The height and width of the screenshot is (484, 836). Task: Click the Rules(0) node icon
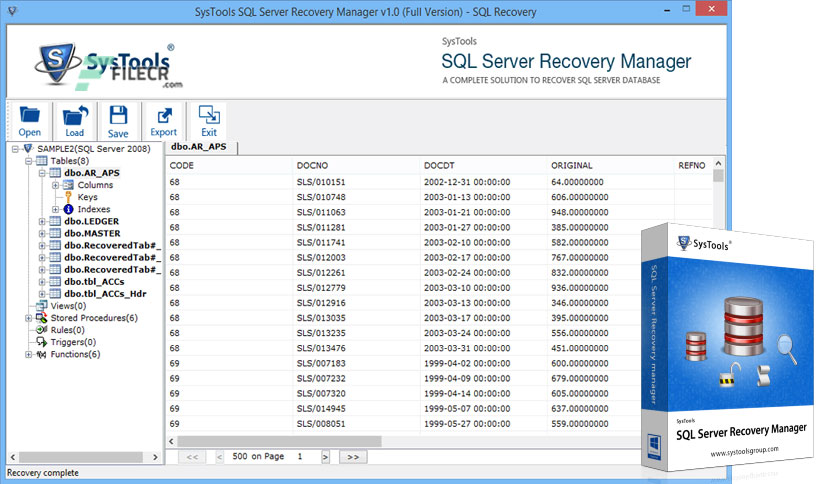42,330
